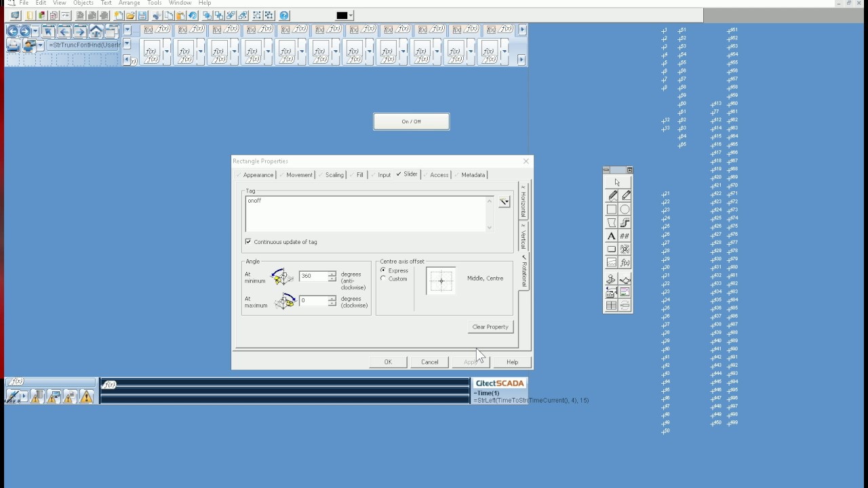Click the blue back arrow navigation icon
Screen dimensions: 868x488
(x=12, y=31)
